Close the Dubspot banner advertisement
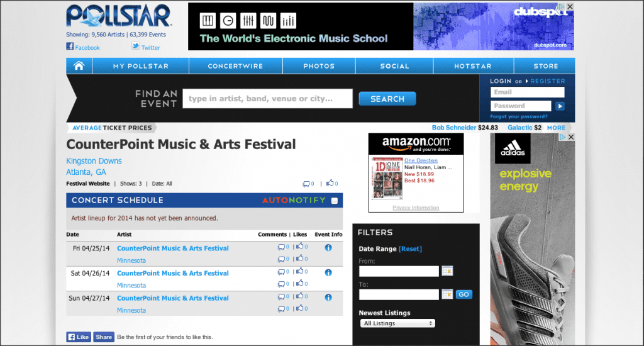The height and width of the screenshot is (346, 644). click(x=570, y=7)
